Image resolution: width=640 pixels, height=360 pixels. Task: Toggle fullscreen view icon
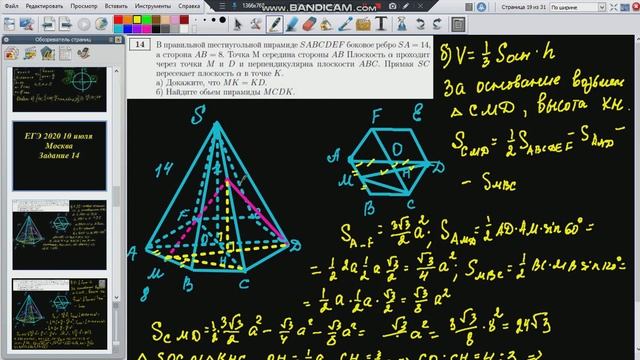click(x=613, y=7)
